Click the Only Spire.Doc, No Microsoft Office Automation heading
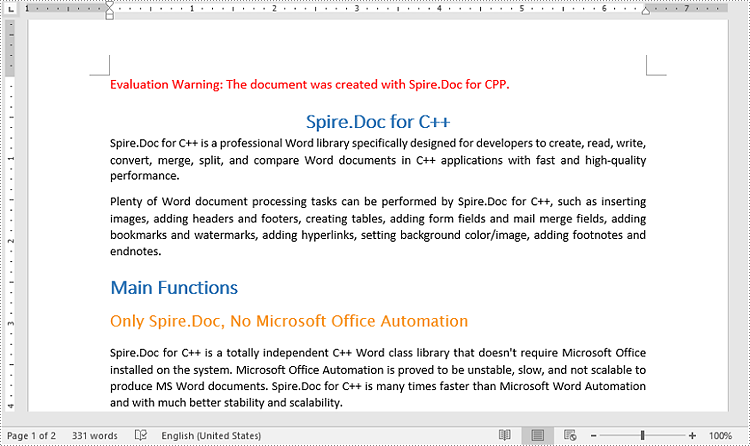 pos(289,321)
